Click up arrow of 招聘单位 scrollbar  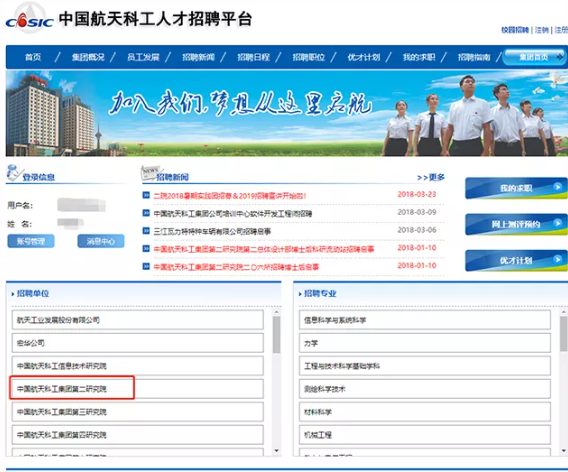tap(276, 312)
